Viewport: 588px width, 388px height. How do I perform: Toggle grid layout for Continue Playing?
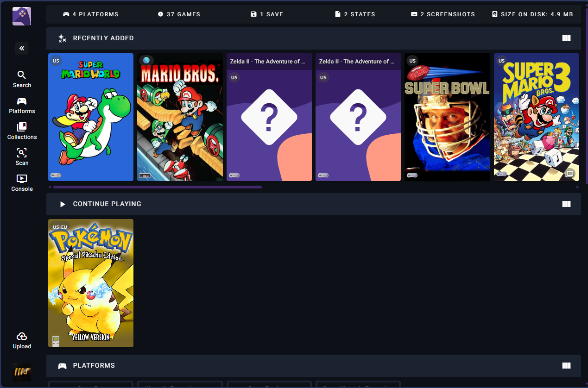[566, 204]
